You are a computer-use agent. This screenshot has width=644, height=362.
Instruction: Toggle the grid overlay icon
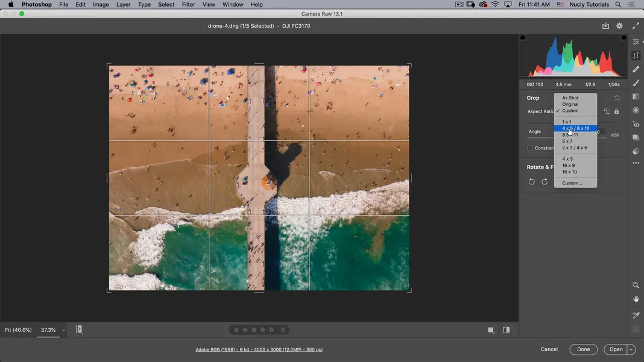click(636, 329)
